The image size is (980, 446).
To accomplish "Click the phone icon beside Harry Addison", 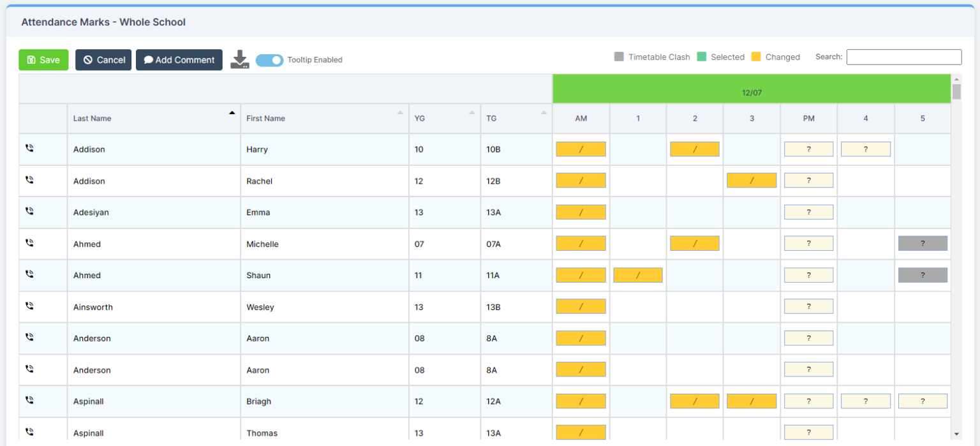I will click(x=29, y=148).
